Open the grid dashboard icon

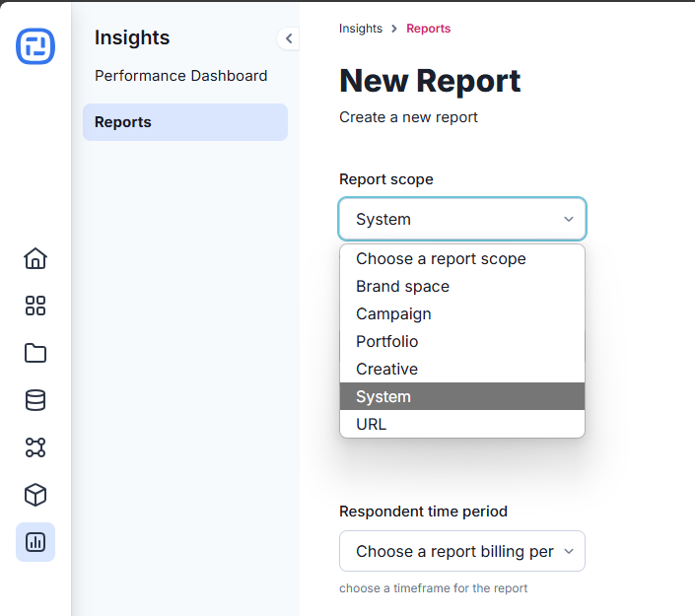coord(35,306)
